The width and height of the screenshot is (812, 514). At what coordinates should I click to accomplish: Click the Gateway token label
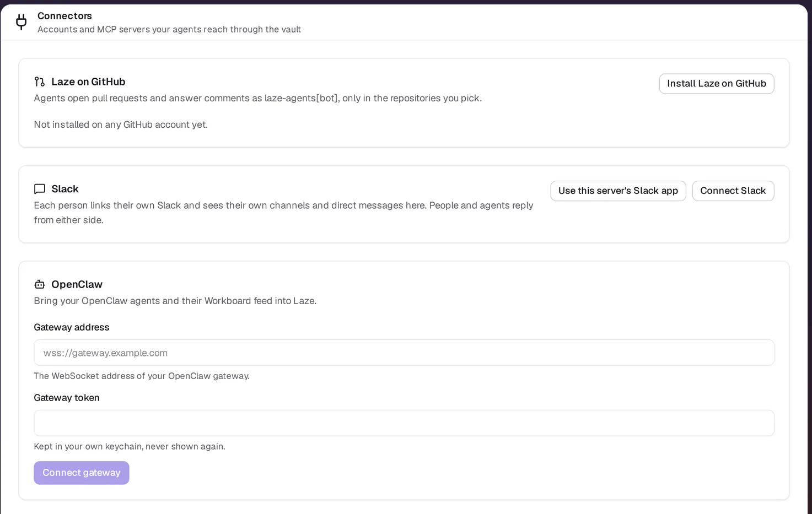click(x=67, y=398)
